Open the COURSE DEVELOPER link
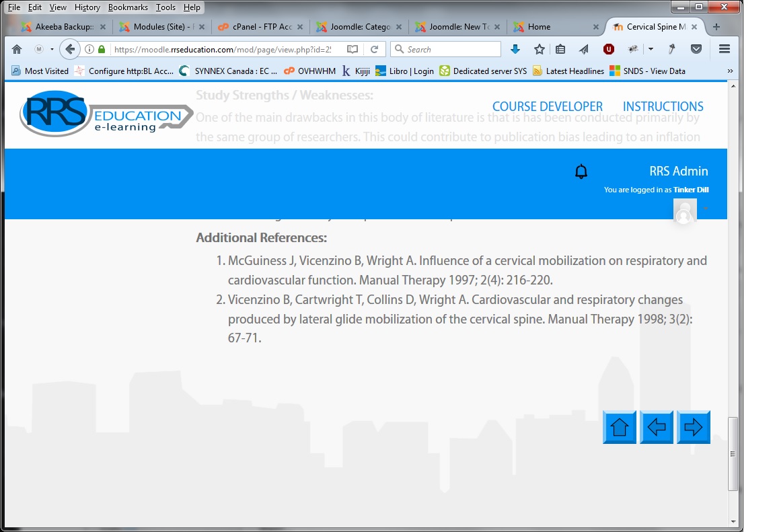775x532 pixels. 547,106
